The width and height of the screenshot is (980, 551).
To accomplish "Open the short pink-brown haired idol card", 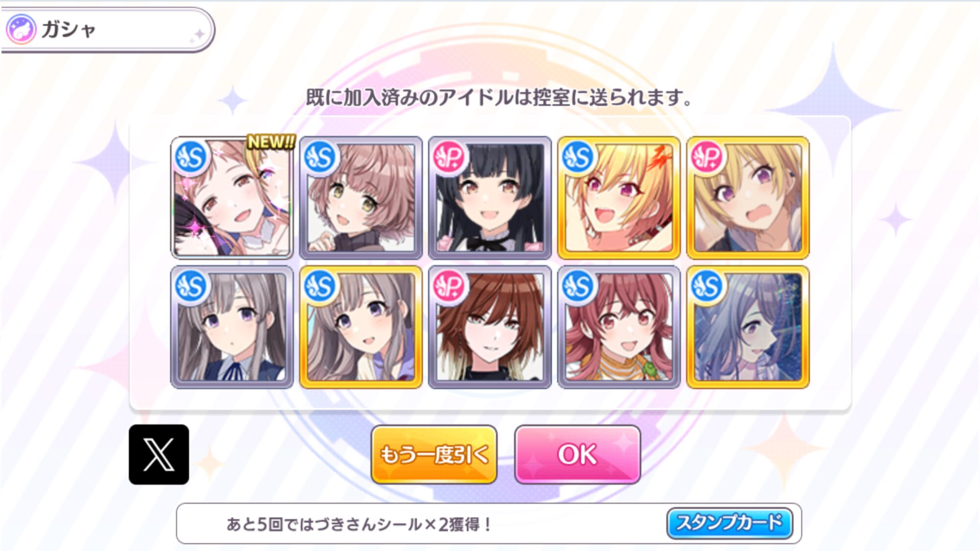I will pos(361,198).
